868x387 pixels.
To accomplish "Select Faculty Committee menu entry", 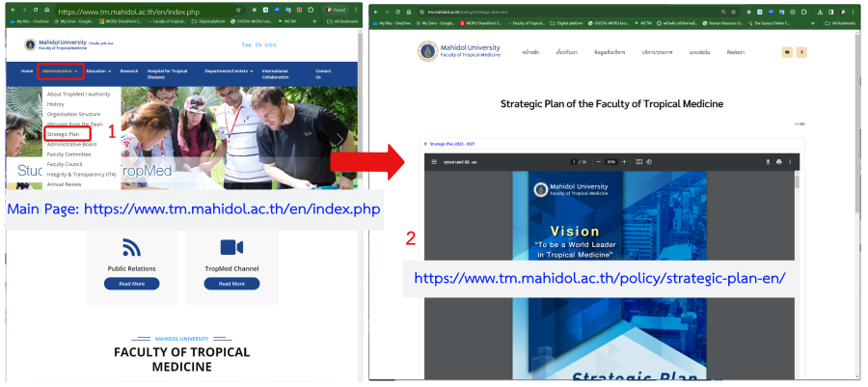I will (68, 153).
